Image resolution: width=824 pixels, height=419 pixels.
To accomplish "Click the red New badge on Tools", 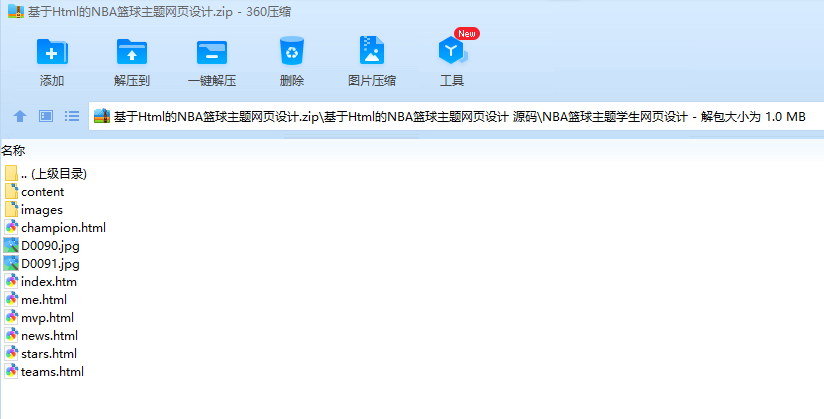I will [x=467, y=34].
